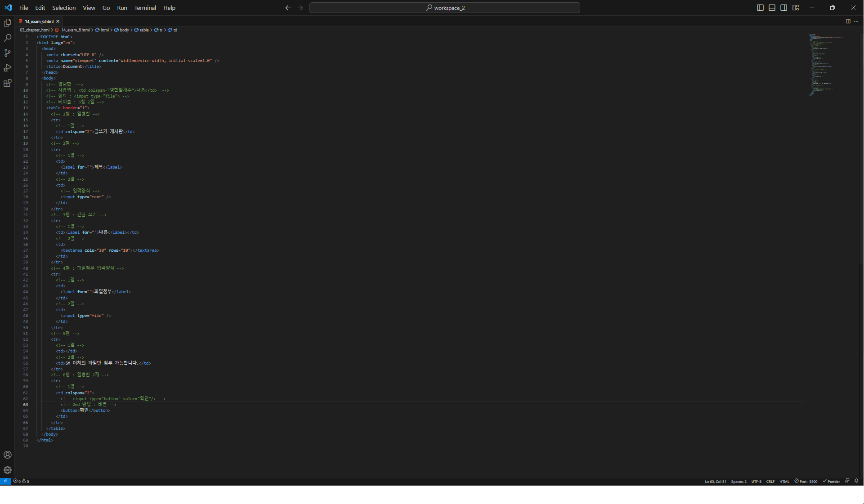Image resolution: width=864 pixels, height=504 pixels.
Task: Toggle the bottom Panel layout button
Action: [772, 8]
